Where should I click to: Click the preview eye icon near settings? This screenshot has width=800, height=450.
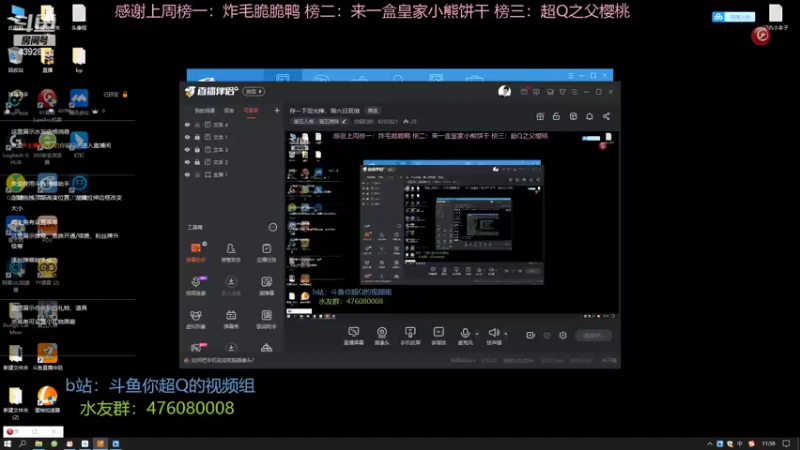pos(547,335)
